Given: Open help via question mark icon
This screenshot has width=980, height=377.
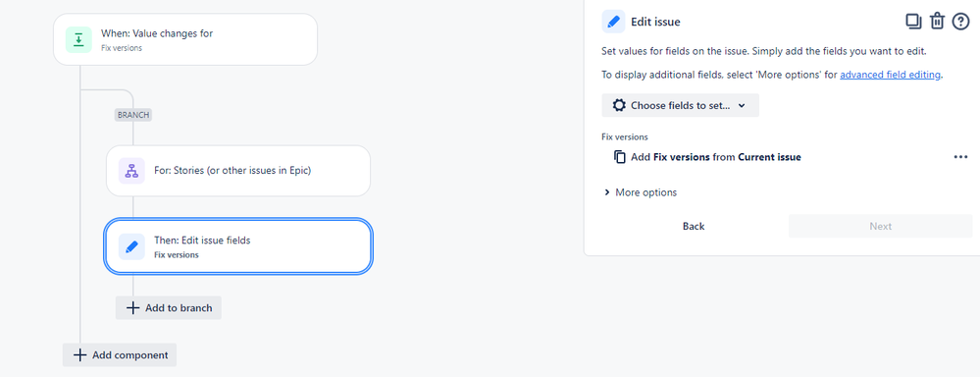Looking at the screenshot, I should [x=960, y=22].
